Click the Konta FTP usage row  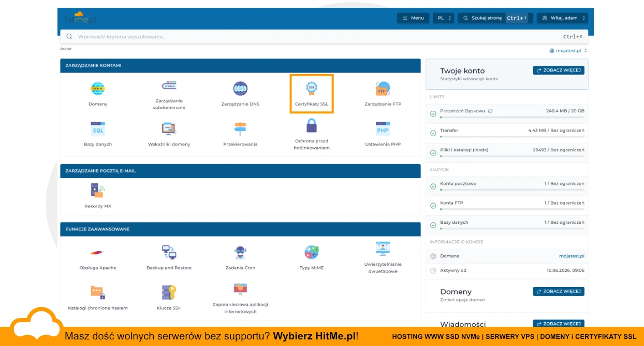tap(507, 206)
